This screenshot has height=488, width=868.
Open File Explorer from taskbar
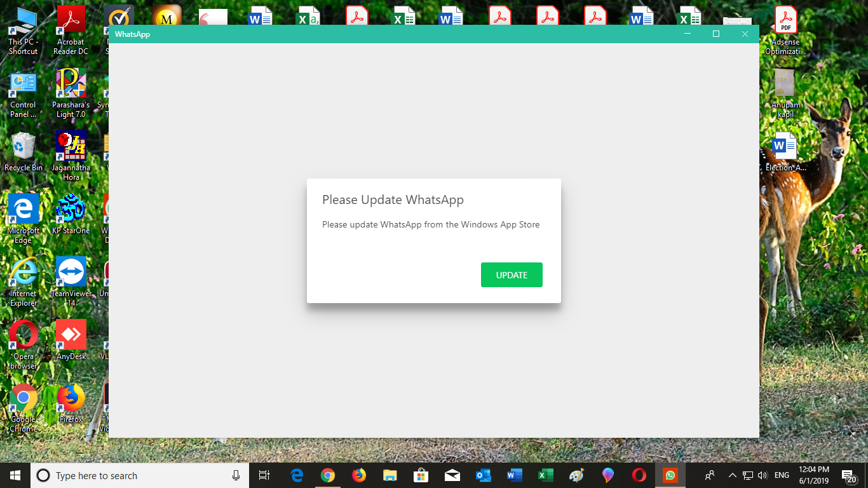[x=390, y=475]
